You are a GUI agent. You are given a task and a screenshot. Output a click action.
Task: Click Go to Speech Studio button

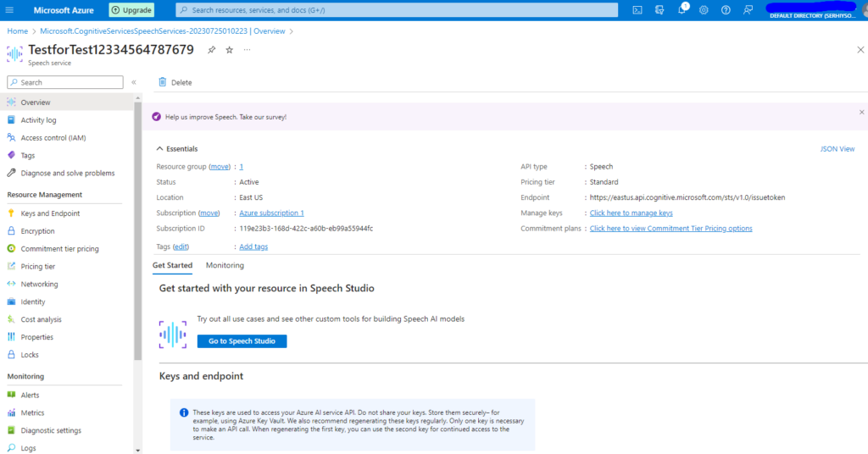[x=242, y=341]
